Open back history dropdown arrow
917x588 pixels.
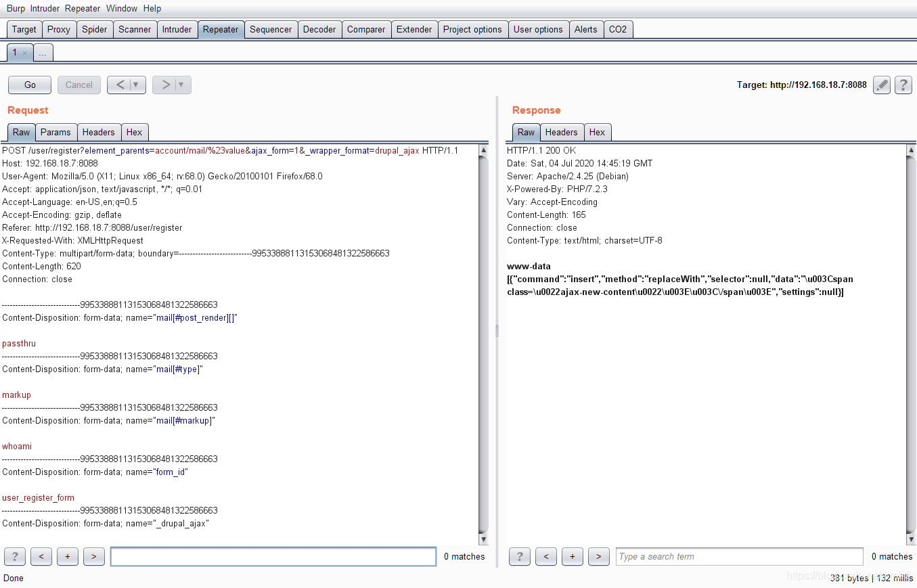[137, 85]
